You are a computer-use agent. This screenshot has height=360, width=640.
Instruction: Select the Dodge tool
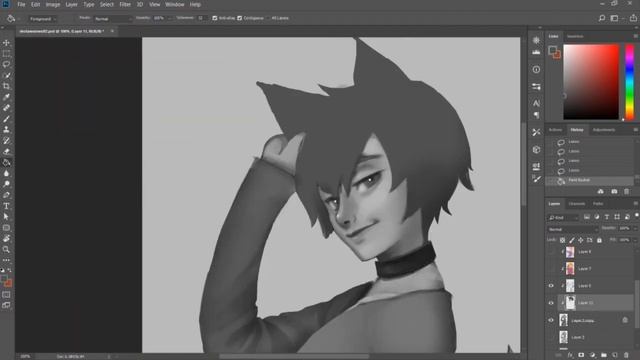tap(6, 184)
